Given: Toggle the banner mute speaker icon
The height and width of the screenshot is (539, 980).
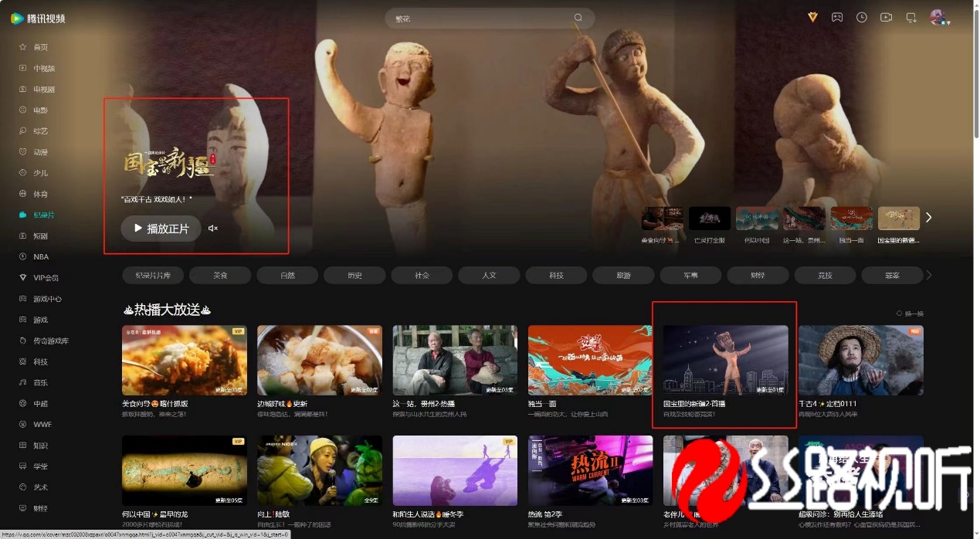Looking at the screenshot, I should (213, 229).
